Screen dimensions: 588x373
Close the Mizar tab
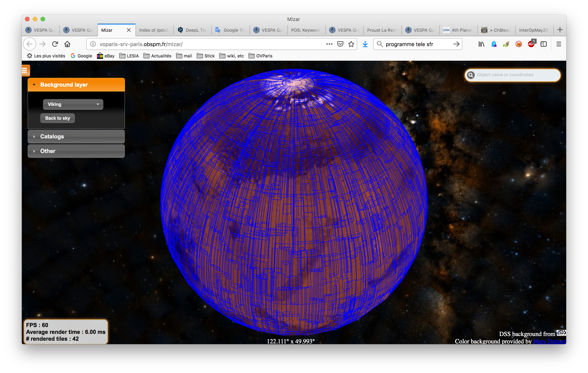[x=129, y=30]
